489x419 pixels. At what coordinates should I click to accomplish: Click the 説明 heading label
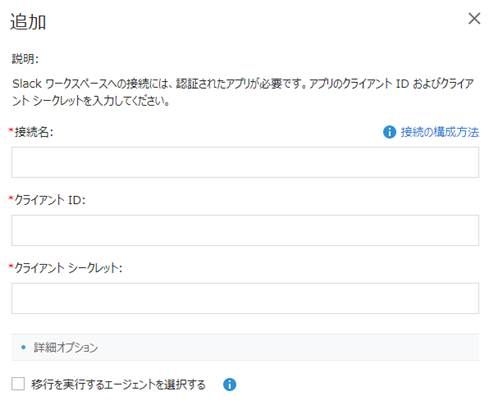[x=25, y=59]
